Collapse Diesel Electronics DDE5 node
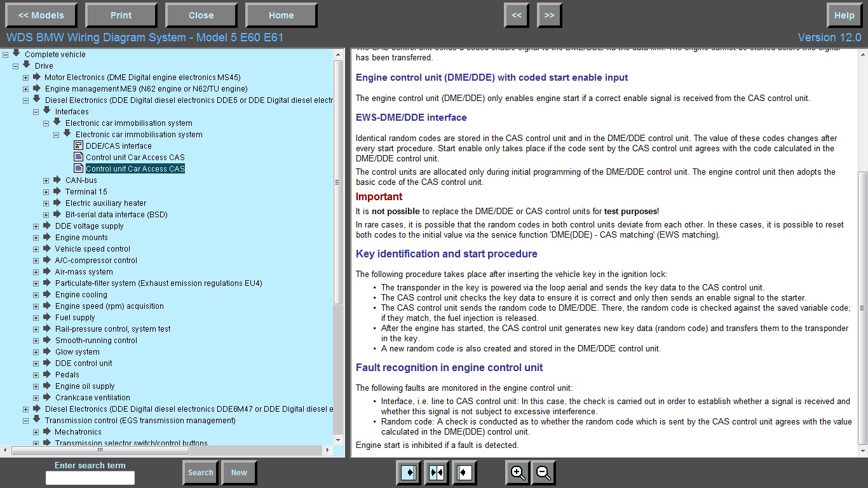 [25, 100]
